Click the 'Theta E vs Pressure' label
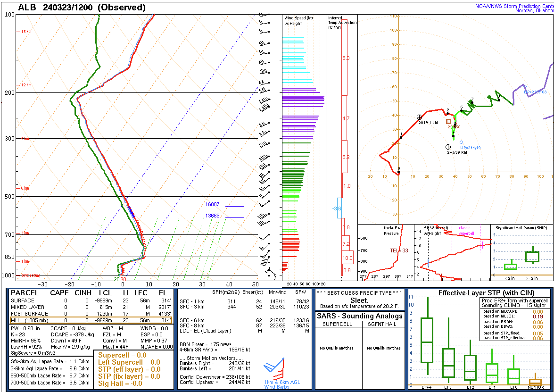The image size is (554, 392). (x=393, y=231)
